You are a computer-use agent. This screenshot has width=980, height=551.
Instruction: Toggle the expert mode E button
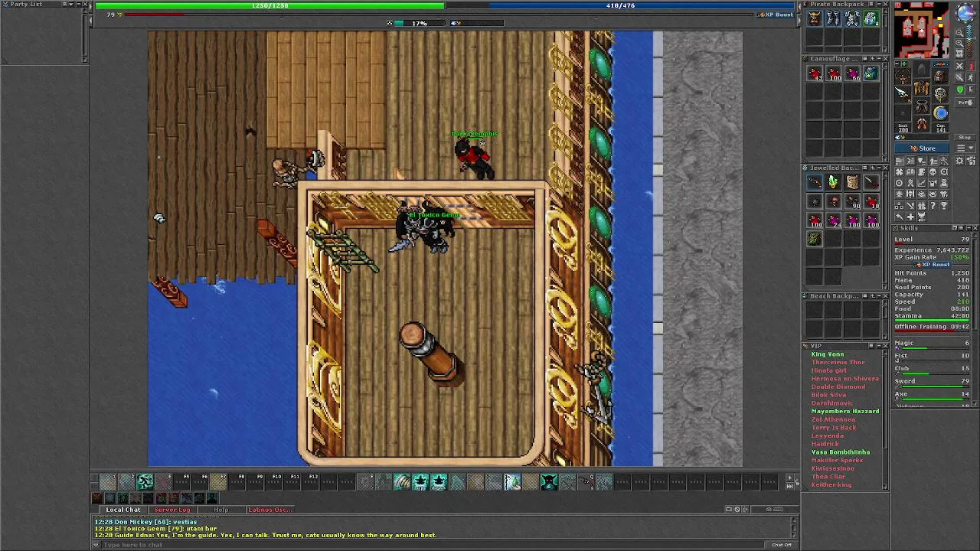(971, 90)
